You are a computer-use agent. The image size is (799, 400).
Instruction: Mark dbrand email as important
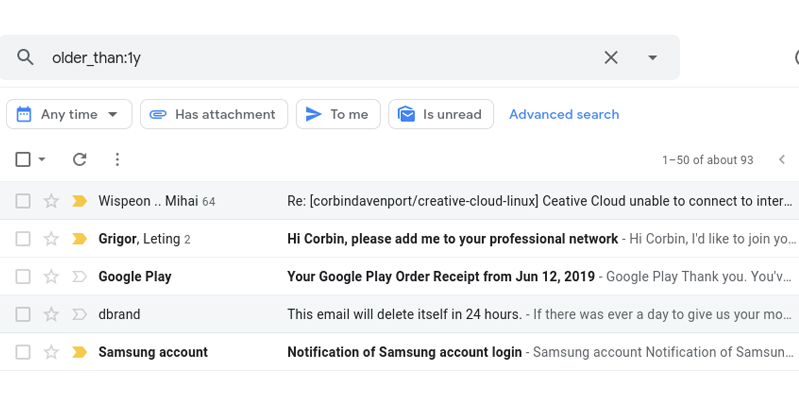pos(79,314)
